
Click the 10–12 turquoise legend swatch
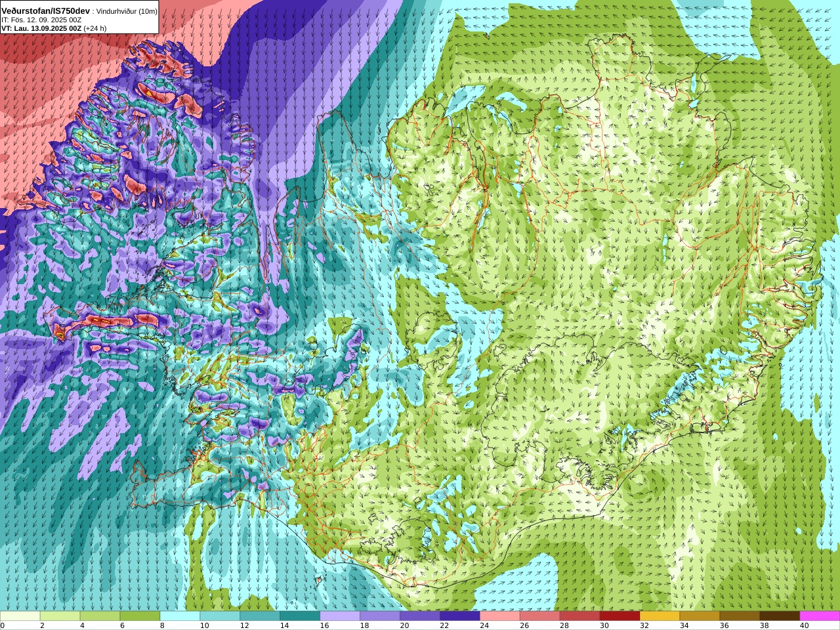(x=220, y=616)
